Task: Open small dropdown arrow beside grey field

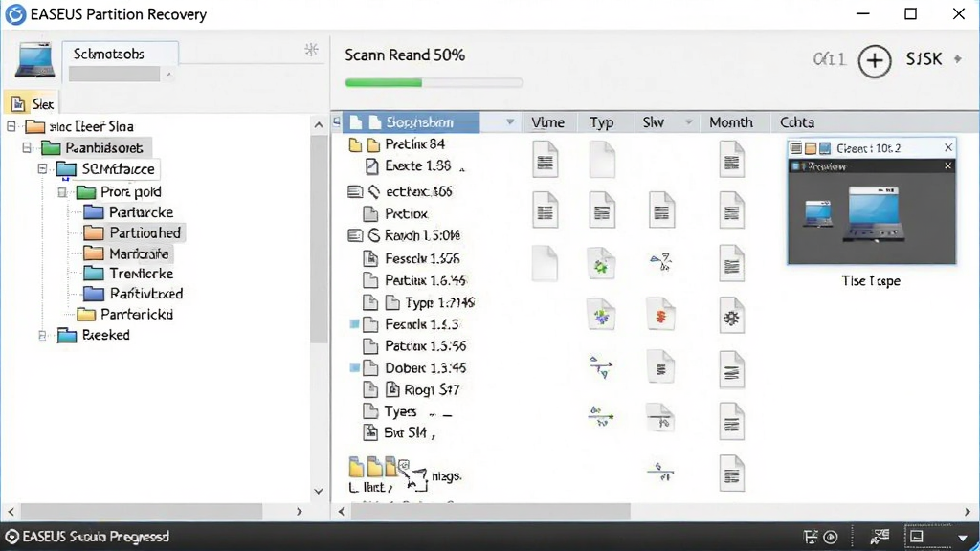Action: coord(168,75)
